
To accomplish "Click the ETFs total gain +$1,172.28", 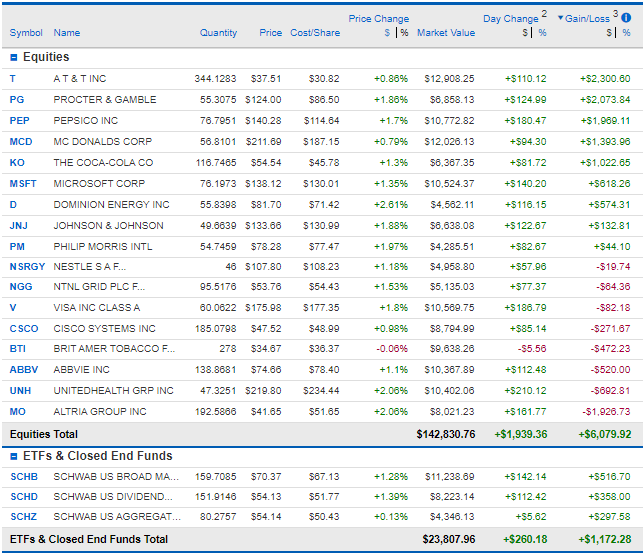I will (x=604, y=539).
